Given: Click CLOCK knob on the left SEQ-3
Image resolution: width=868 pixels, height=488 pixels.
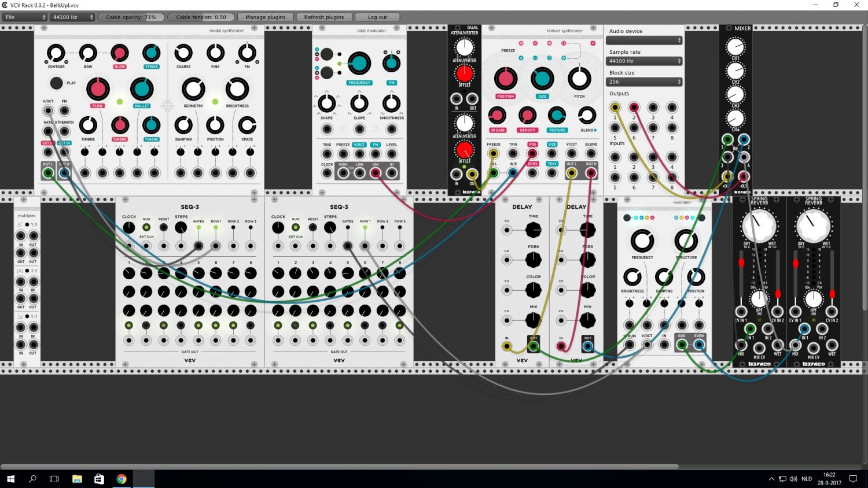Looking at the screenshot, I should tap(129, 228).
